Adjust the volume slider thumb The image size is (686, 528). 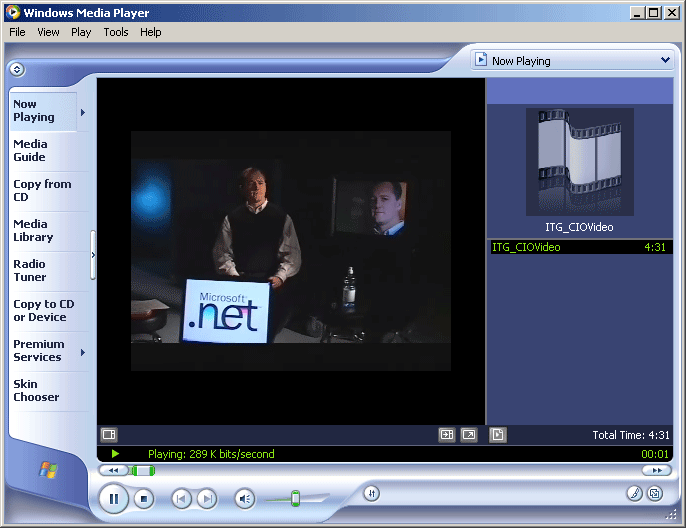[295, 498]
